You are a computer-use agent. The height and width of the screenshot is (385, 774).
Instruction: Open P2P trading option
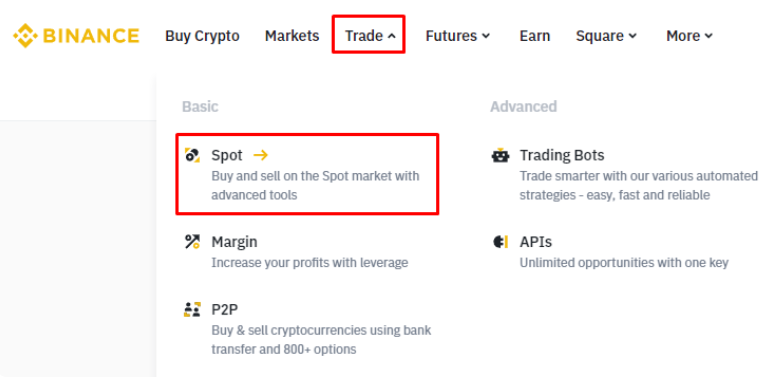308,329
